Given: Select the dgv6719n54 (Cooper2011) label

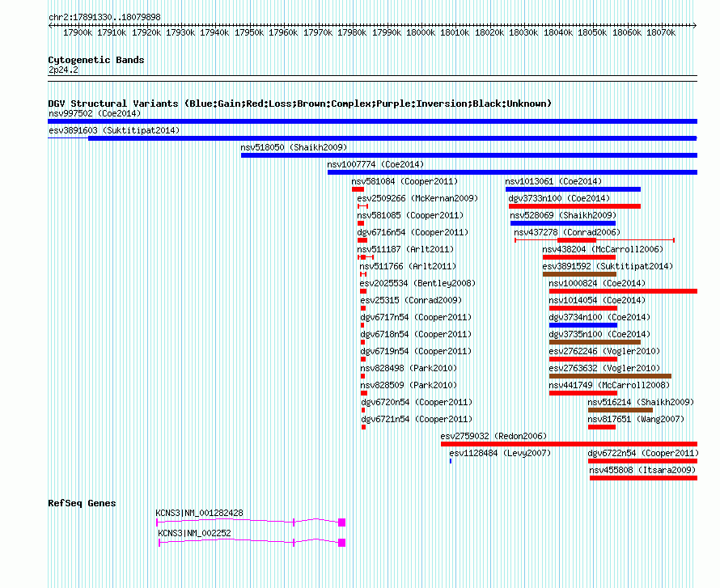Looking at the screenshot, I should coord(416,351).
